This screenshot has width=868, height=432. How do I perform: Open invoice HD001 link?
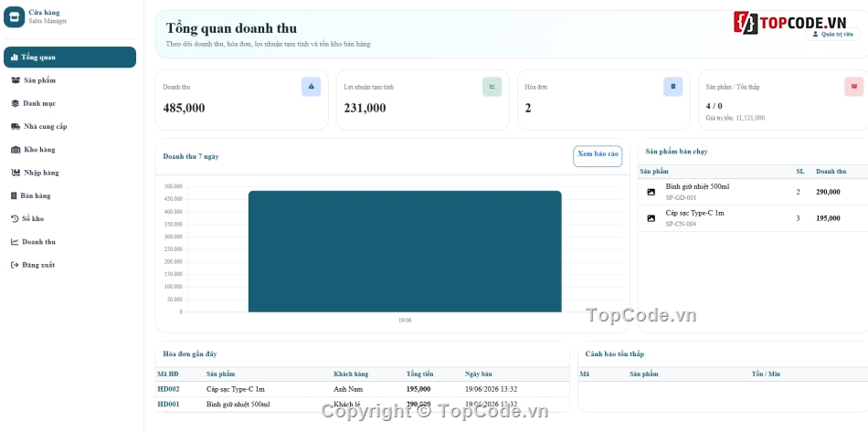168,405
